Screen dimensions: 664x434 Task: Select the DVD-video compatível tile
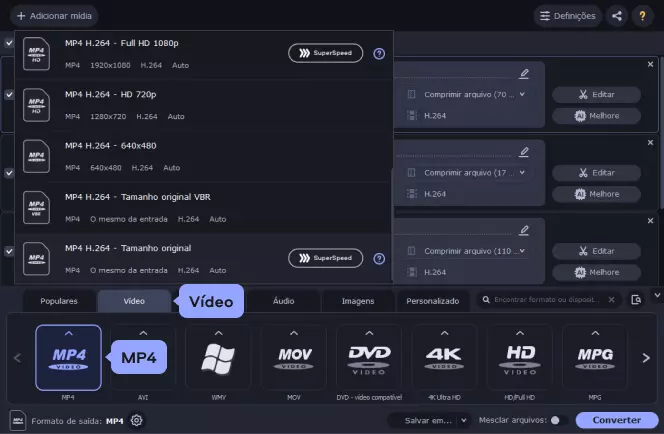369,358
